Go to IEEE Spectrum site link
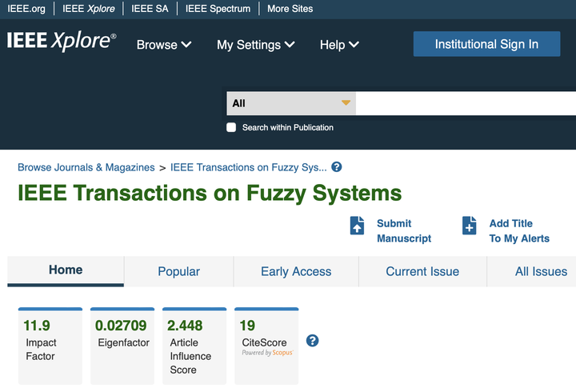The width and height of the screenshot is (576, 392). click(218, 9)
